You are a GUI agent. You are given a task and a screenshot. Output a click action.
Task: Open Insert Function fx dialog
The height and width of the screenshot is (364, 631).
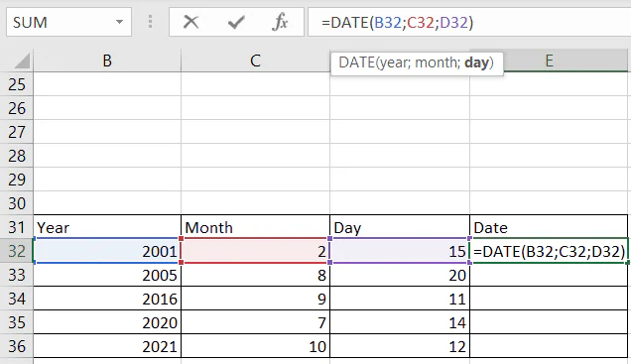click(280, 22)
